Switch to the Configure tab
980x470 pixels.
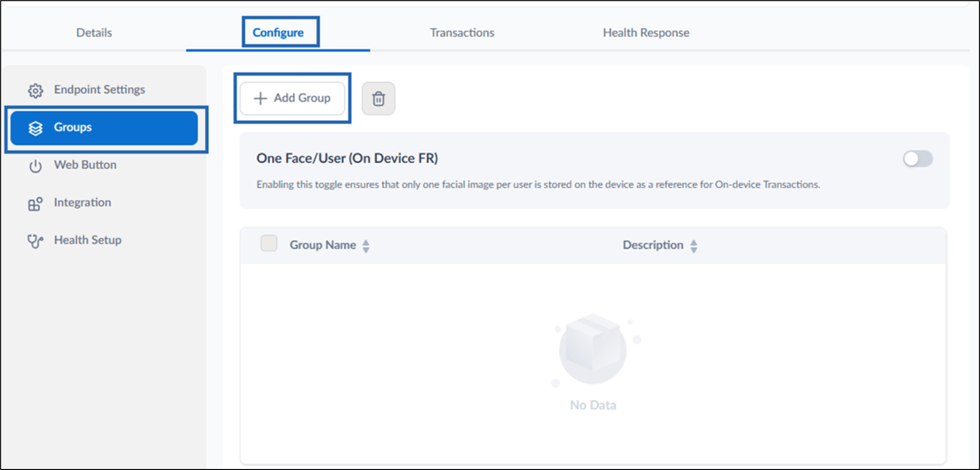tap(278, 33)
